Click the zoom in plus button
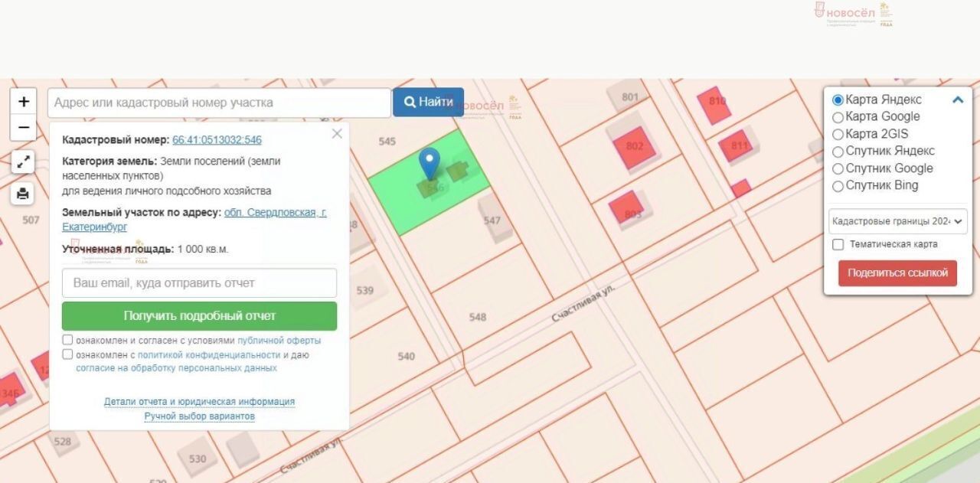This screenshot has width=980, height=483. 24,102
